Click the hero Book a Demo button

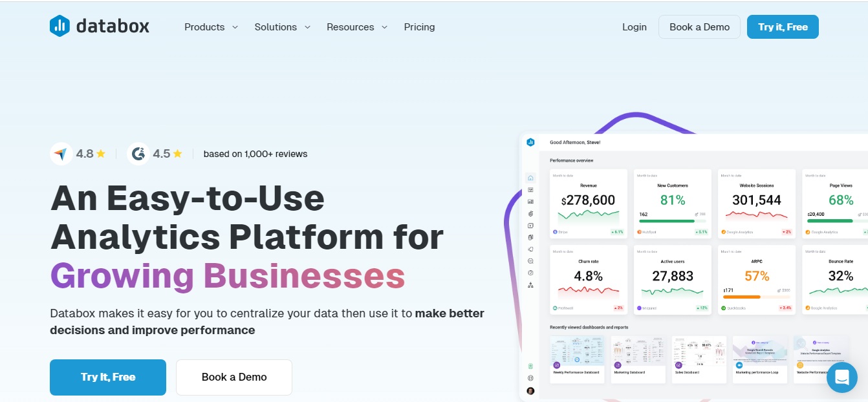(x=233, y=377)
